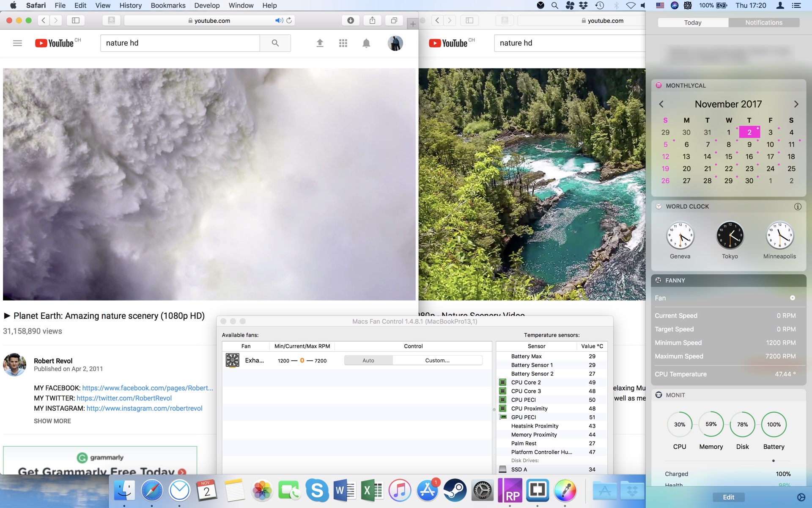Click the Tokyo clock
This screenshot has height=508, width=812.
click(x=730, y=236)
